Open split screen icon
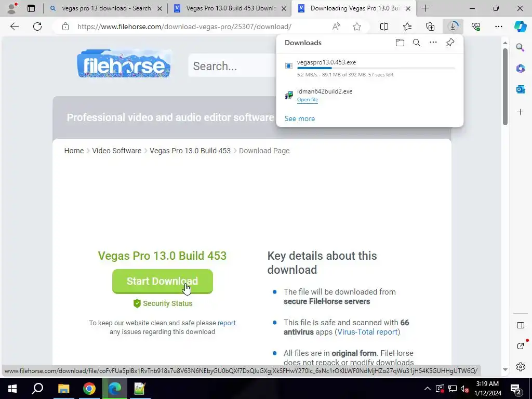The height and width of the screenshot is (399, 532). (x=384, y=26)
